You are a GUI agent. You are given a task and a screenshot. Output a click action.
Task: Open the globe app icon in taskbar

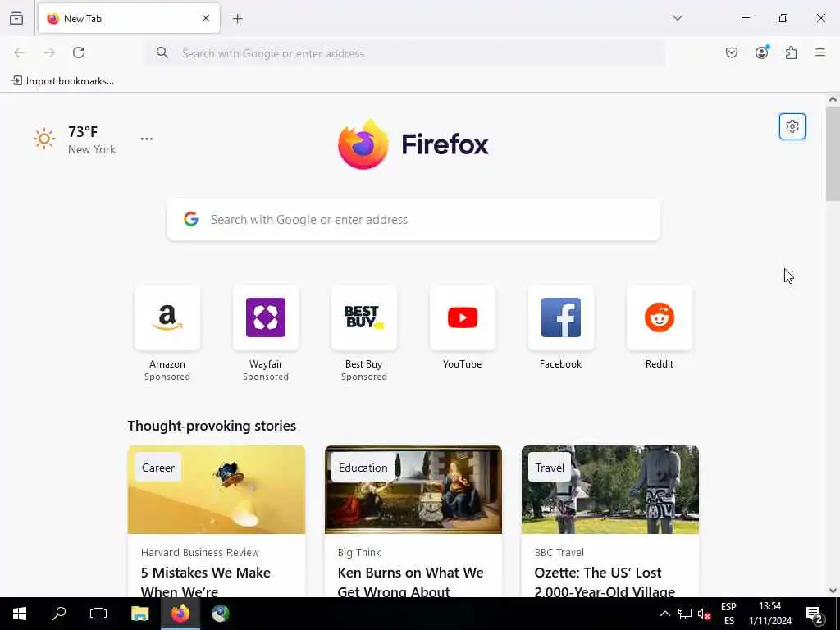click(220, 614)
